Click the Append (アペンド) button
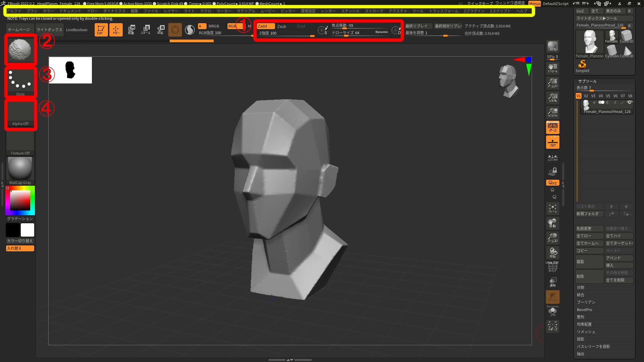 [x=619, y=258]
